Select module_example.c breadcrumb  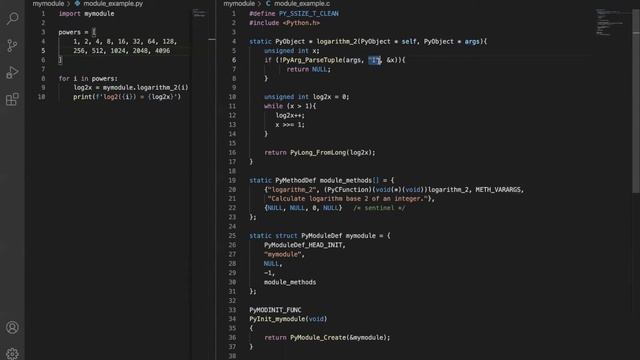pos(302,3)
